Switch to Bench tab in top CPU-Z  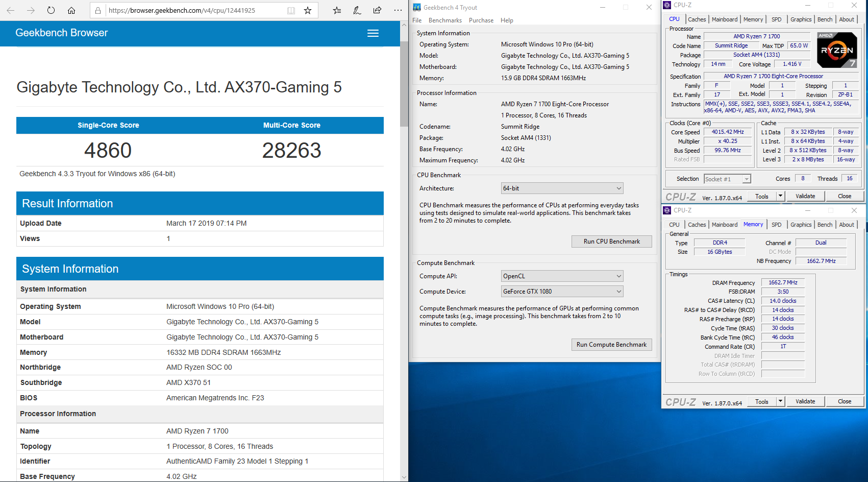(825, 19)
